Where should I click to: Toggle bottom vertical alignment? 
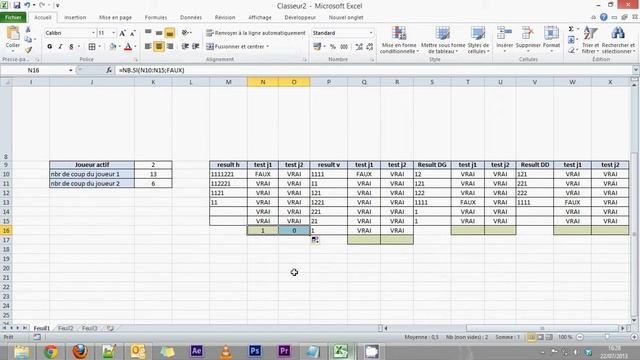coord(170,33)
